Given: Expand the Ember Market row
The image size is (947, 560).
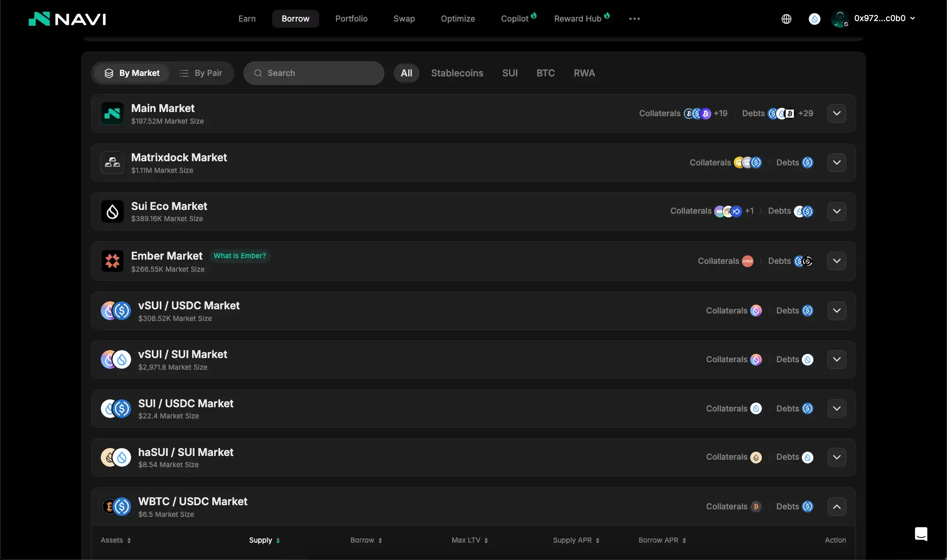Looking at the screenshot, I should click(837, 261).
